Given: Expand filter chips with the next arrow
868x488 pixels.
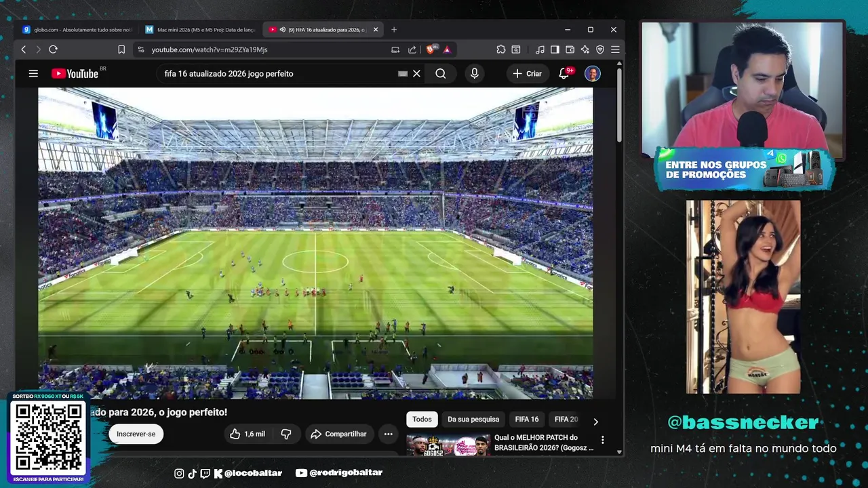Looking at the screenshot, I should (x=595, y=421).
